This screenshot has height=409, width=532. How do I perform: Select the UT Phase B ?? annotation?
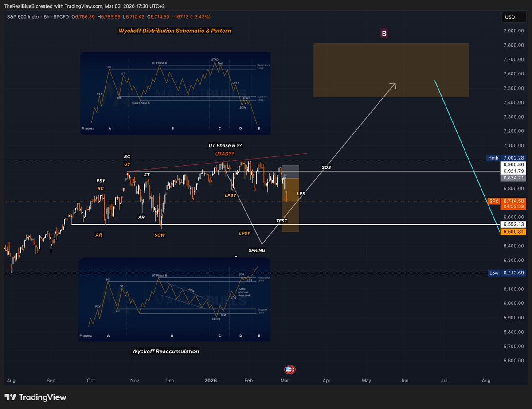(x=226, y=145)
